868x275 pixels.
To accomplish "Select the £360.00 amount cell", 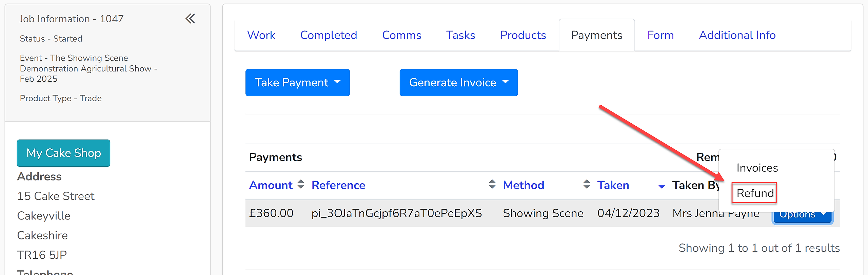I will [271, 213].
